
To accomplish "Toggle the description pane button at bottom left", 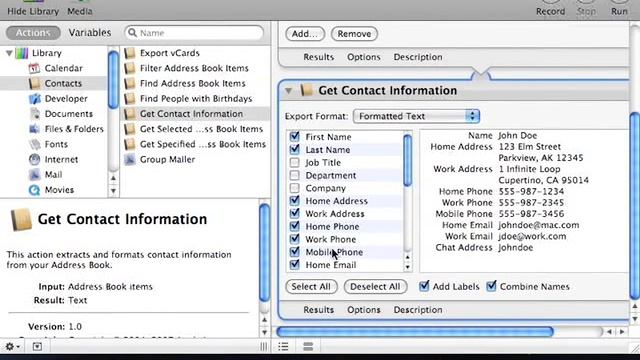I will point(37,347).
